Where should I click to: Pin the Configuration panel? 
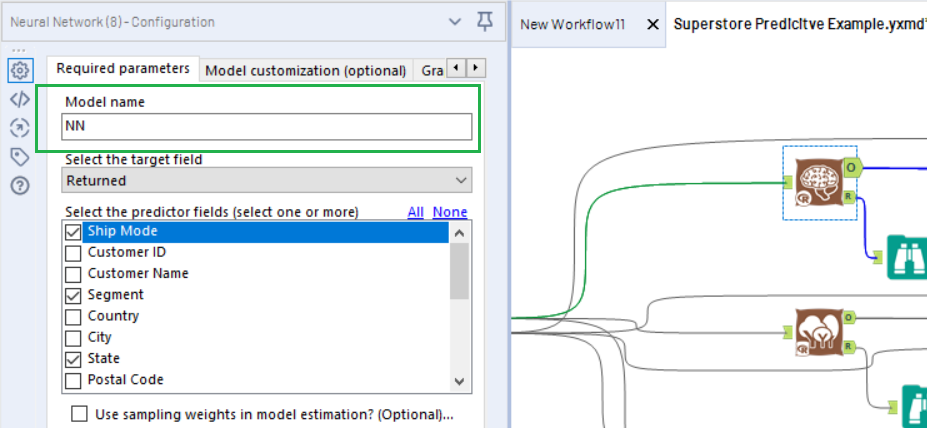tap(484, 22)
